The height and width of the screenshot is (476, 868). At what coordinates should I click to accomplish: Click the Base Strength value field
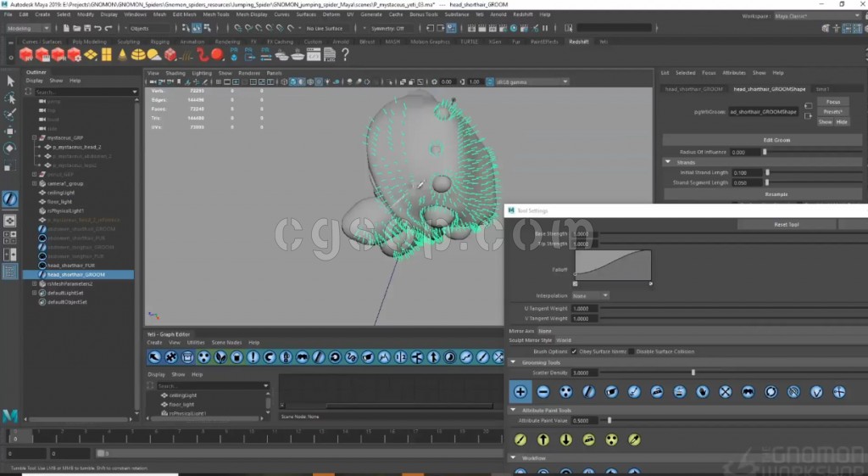click(x=583, y=234)
